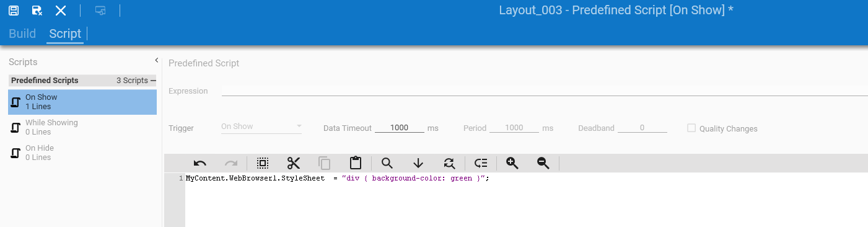The height and width of the screenshot is (227, 868).
Task: Switch to the Build tab
Action: [22, 33]
